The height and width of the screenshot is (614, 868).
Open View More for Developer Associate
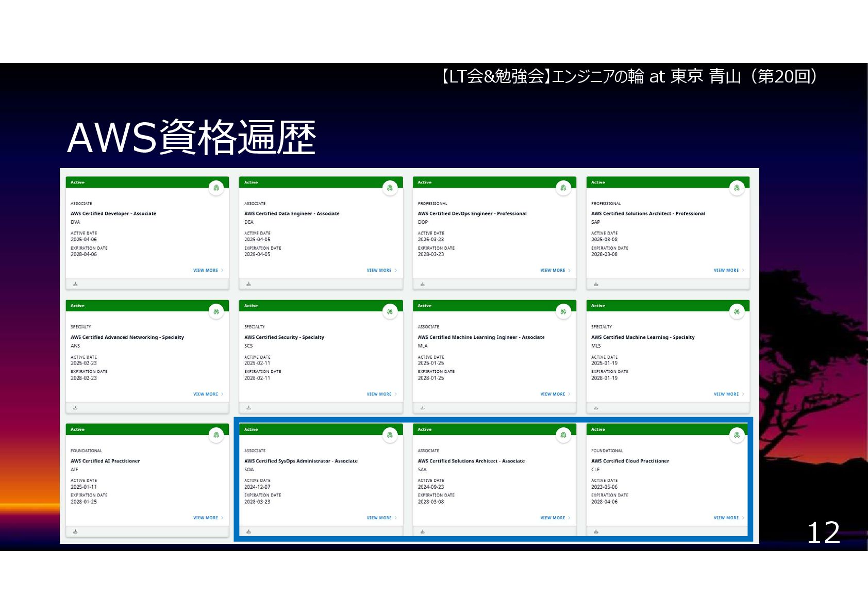click(208, 270)
